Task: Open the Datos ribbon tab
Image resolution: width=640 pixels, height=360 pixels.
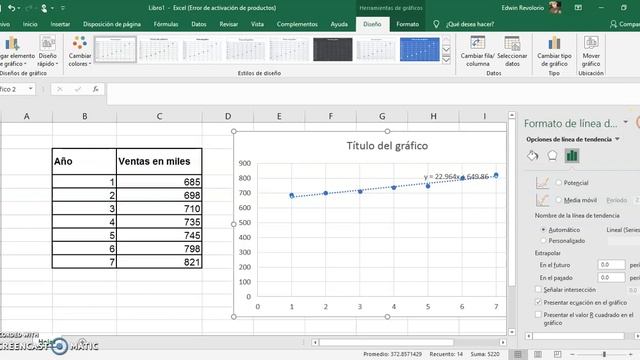Action: (199, 24)
